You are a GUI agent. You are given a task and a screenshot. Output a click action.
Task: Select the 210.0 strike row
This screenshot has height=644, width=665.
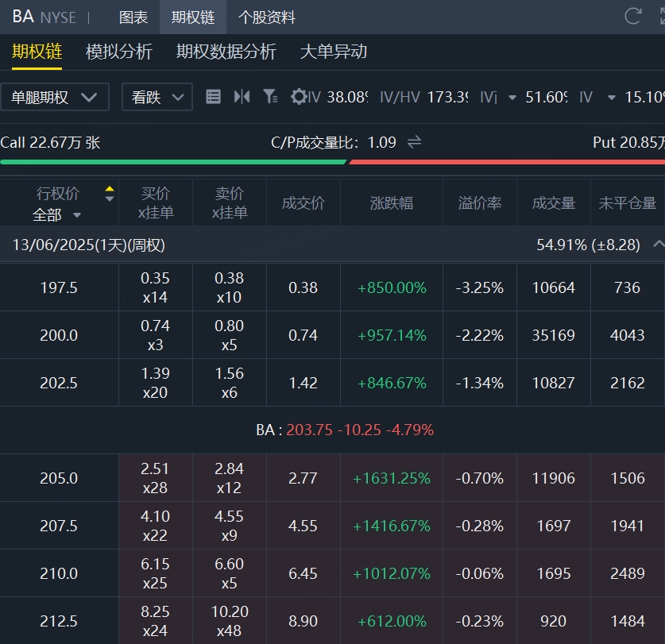pos(332,573)
